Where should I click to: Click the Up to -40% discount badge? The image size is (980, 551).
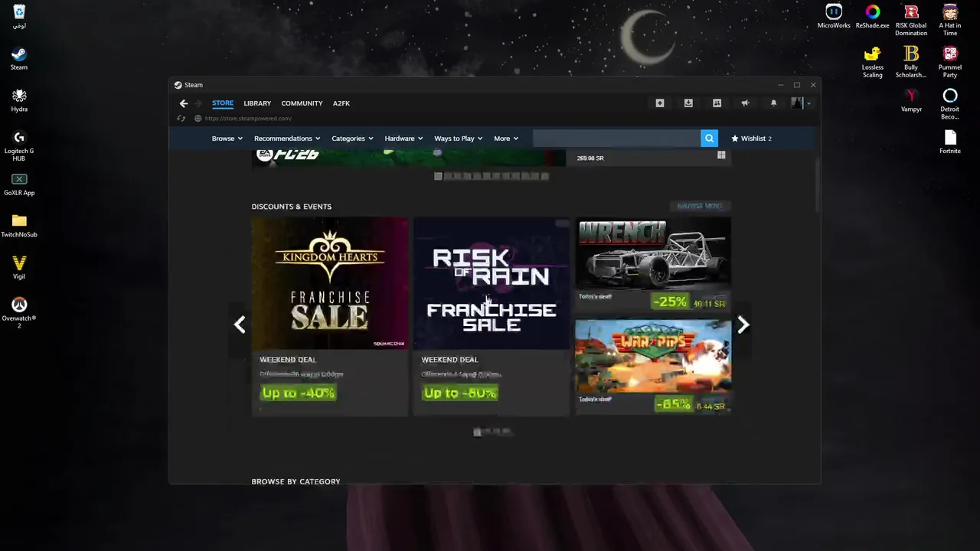point(299,393)
